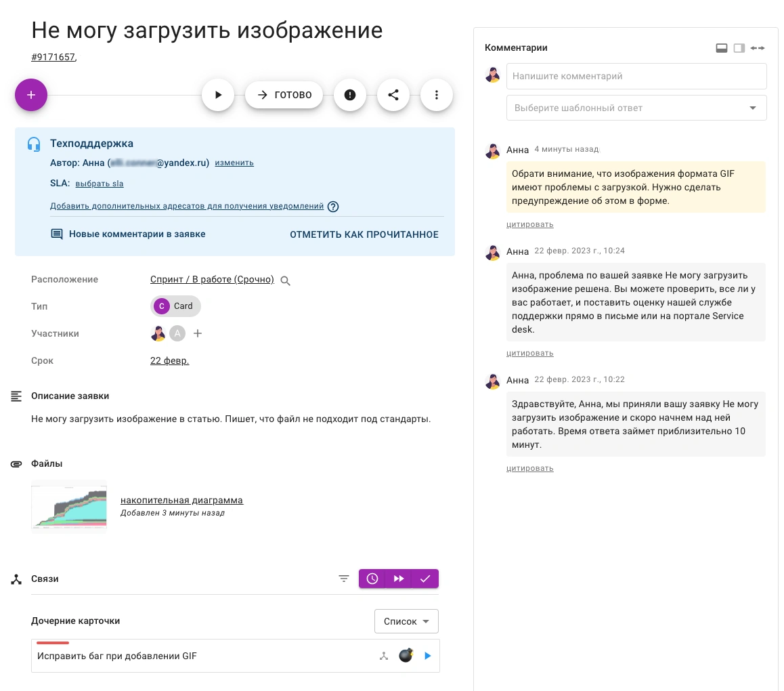Click the purple plus add button
The image size is (784, 691).
(x=31, y=95)
